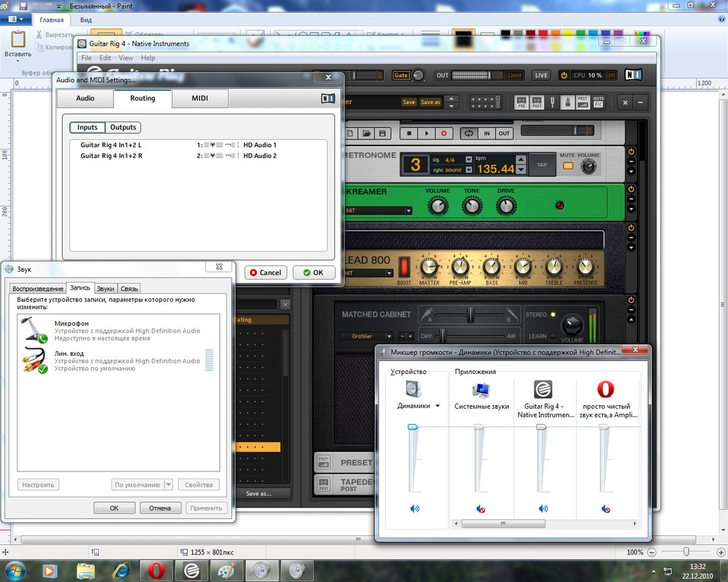The height and width of the screenshot is (582, 728).
Task: Toggle the metronome MUTE button
Action: coord(568,166)
